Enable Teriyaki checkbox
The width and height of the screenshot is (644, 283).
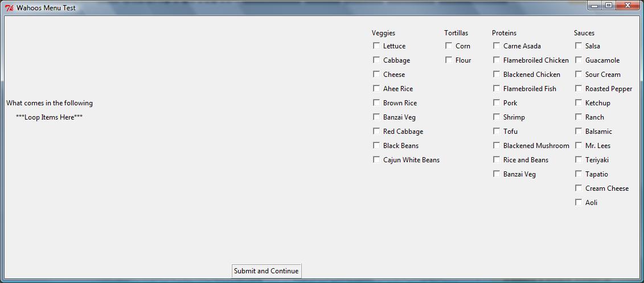tap(579, 159)
